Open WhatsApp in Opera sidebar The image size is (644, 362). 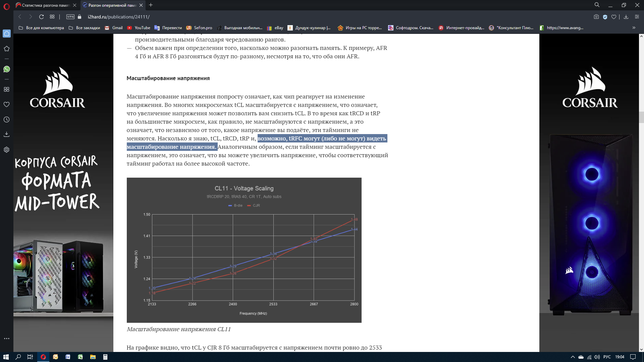6,69
